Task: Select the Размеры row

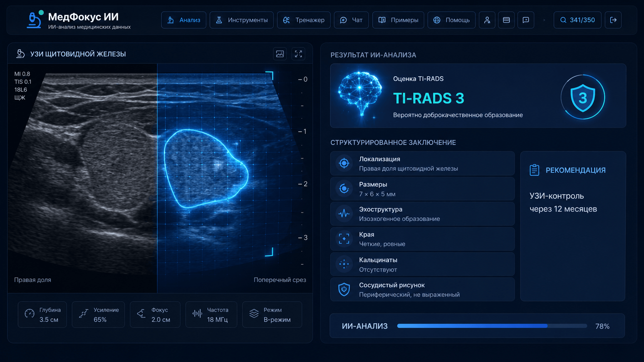Action: 423,189
